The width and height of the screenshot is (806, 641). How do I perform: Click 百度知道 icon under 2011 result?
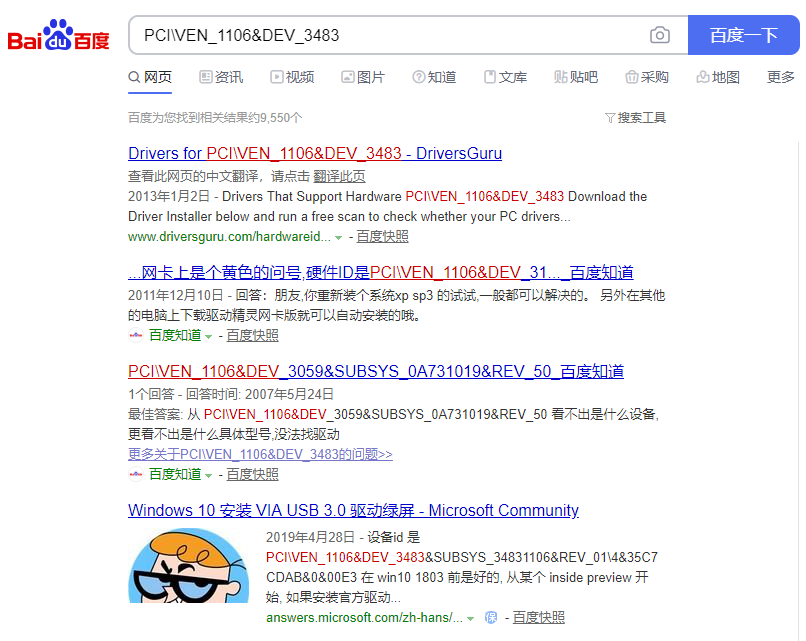tap(136, 335)
